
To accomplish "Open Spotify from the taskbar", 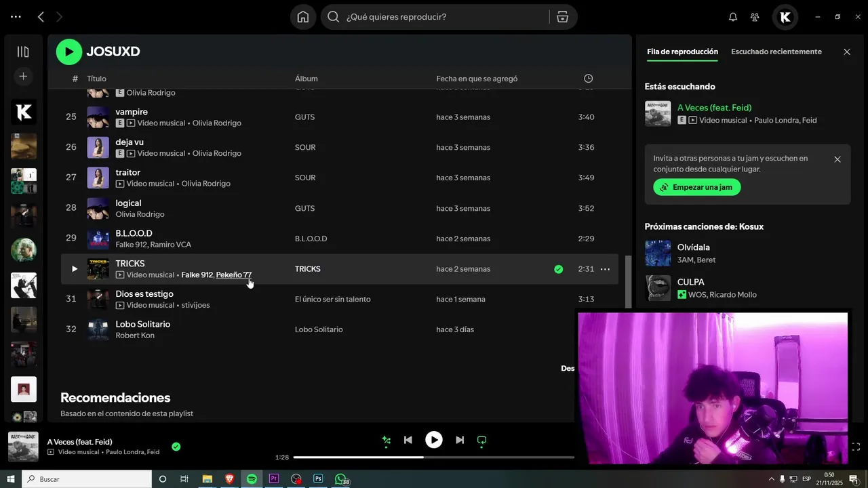I will [x=252, y=479].
